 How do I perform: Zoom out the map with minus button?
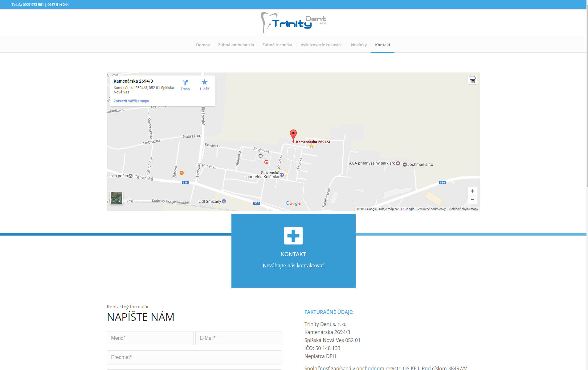tap(472, 200)
